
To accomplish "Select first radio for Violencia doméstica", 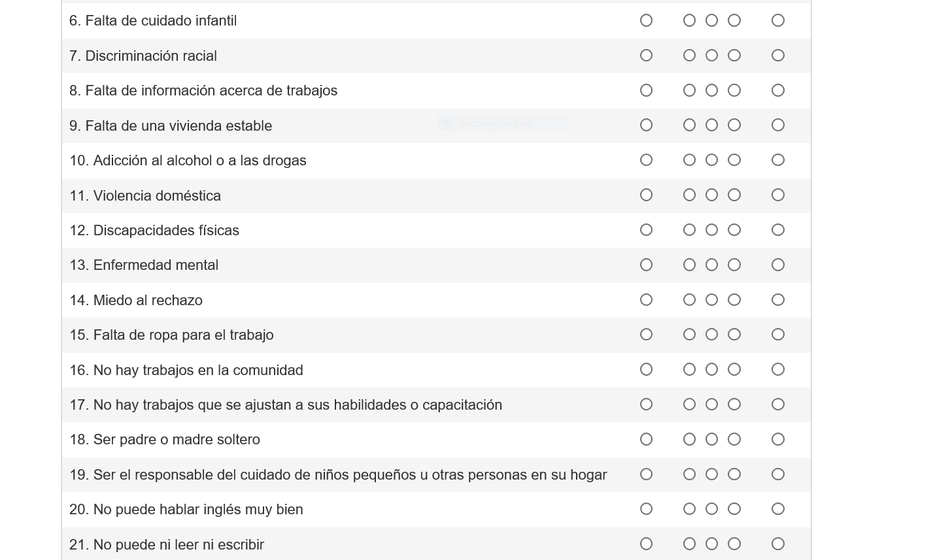I will click(x=646, y=195).
